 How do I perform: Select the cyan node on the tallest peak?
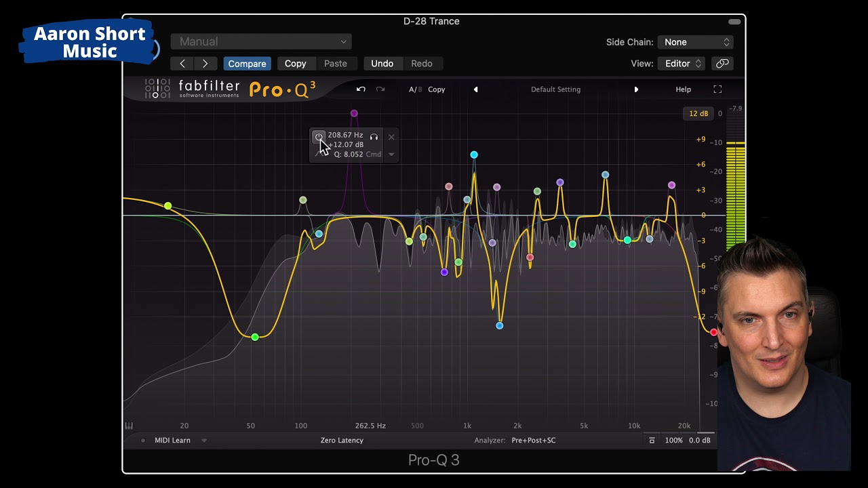click(474, 155)
